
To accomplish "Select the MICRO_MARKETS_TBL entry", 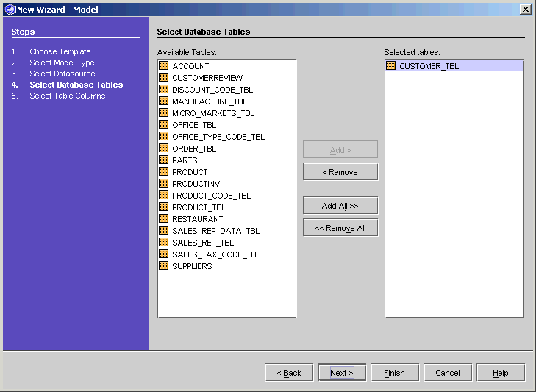I will pos(213,113).
